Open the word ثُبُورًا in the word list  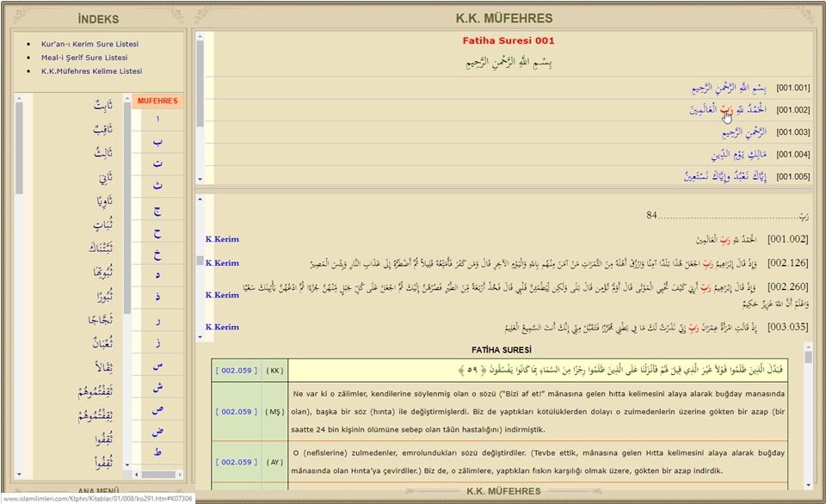(104, 296)
